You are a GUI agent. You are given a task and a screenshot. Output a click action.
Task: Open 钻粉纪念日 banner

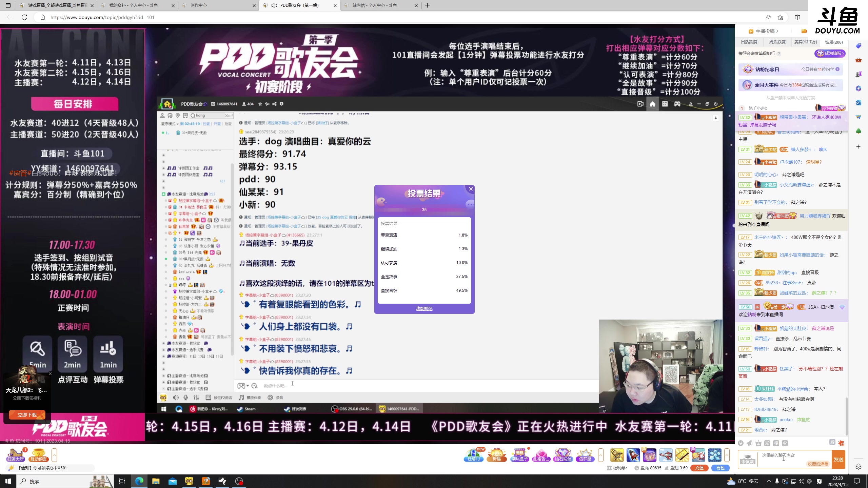click(790, 69)
